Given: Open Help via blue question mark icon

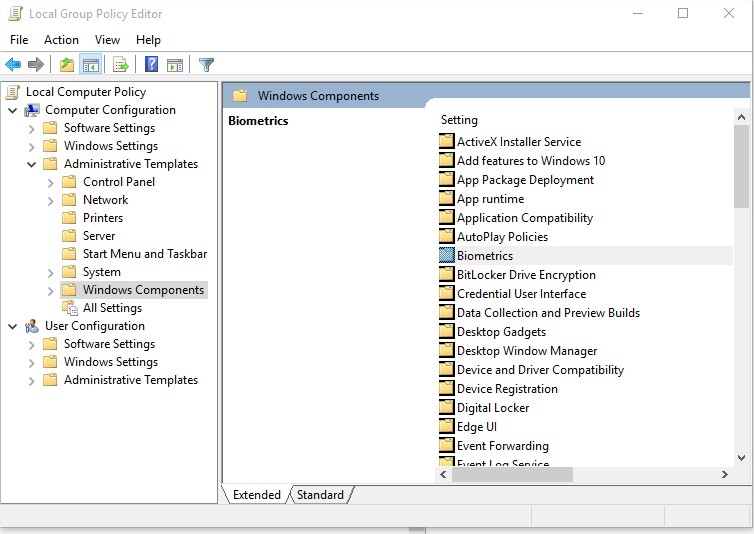Looking at the screenshot, I should click(151, 64).
